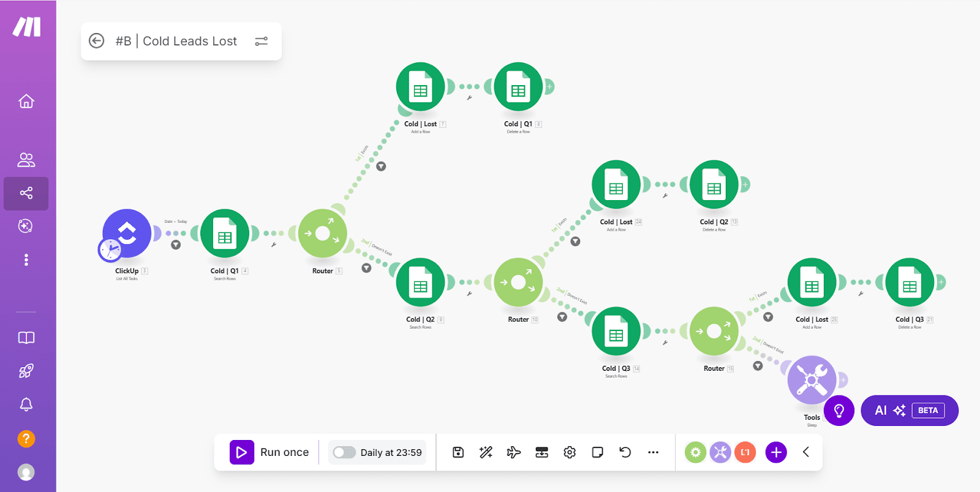Toggle the scenario scheduling switch on
The width and height of the screenshot is (980, 492).
[x=344, y=452]
